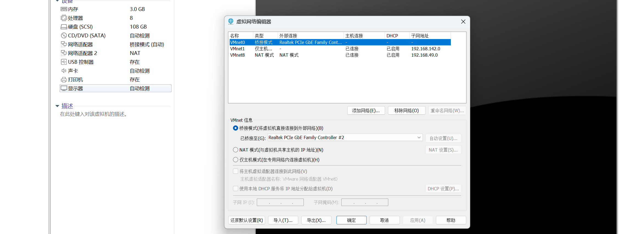Screen dimensions: 644x234
Task: Open NAT 设置(S)... button
Action: pos(443,150)
